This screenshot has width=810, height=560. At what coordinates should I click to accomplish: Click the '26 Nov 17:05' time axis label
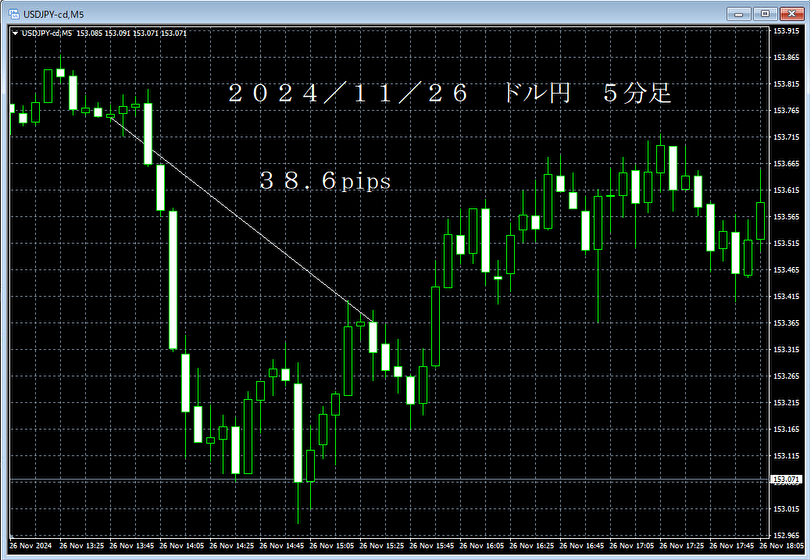coord(632,546)
